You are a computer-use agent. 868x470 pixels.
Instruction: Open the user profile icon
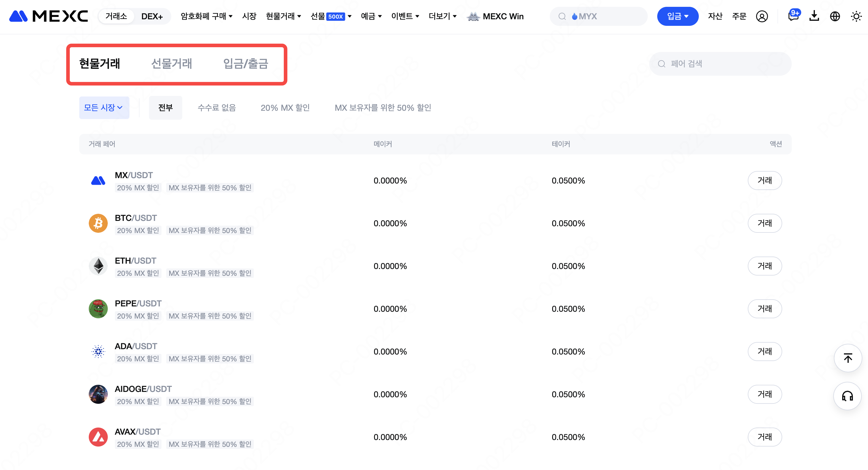pyautogui.click(x=761, y=16)
